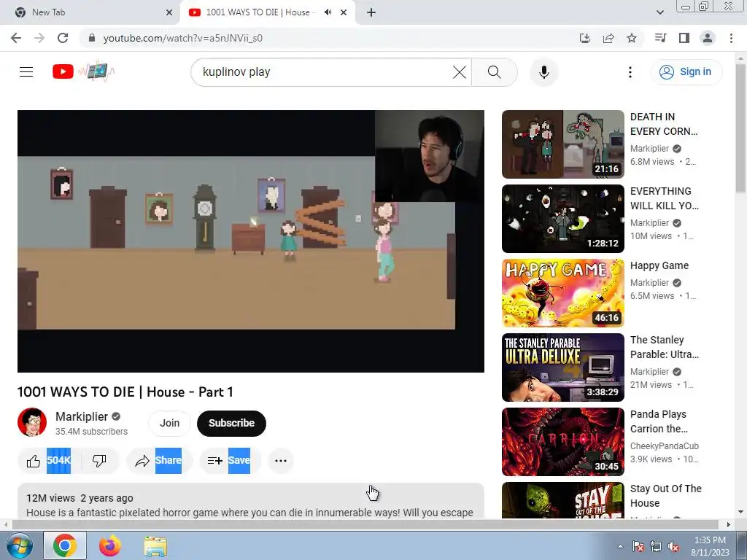Expand the video description box
This screenshot has width=747, height=560.
[251, 501]
